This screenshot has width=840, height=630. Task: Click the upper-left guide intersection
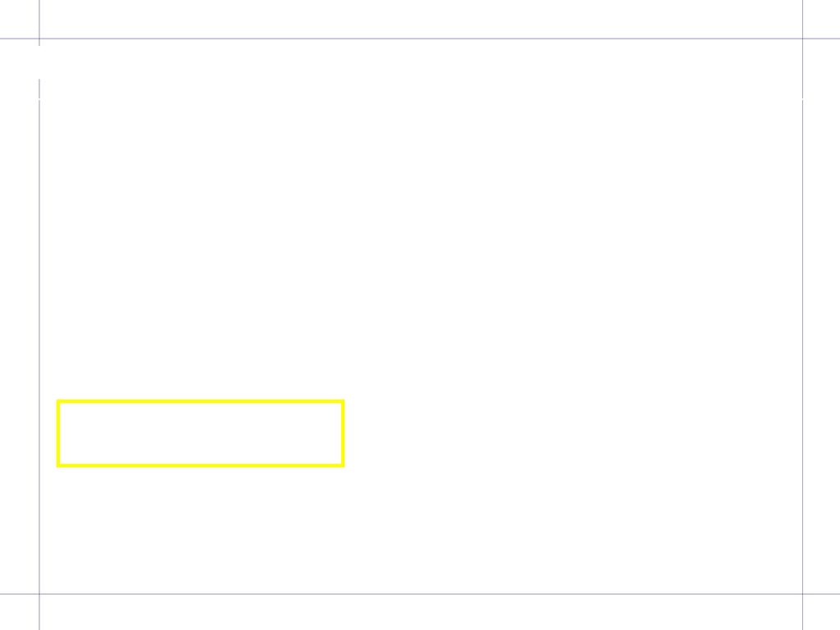(39, 39)
